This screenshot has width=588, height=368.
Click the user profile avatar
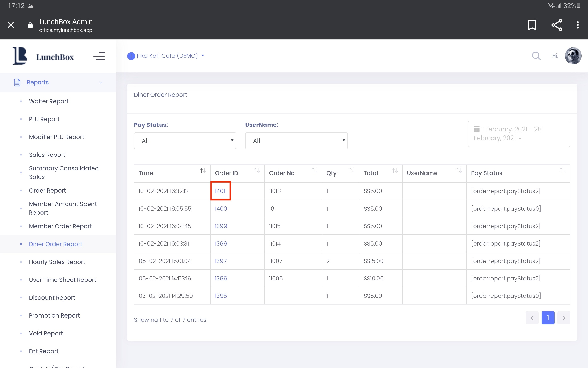pos(573,56)
